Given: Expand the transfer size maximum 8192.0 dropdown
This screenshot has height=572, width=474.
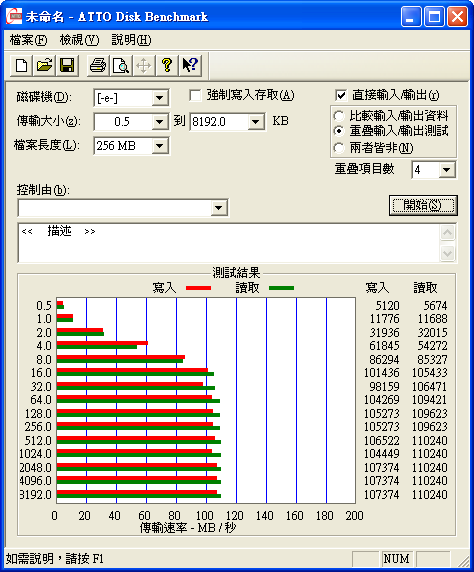Looking at the screenshot, I should 256,121.
